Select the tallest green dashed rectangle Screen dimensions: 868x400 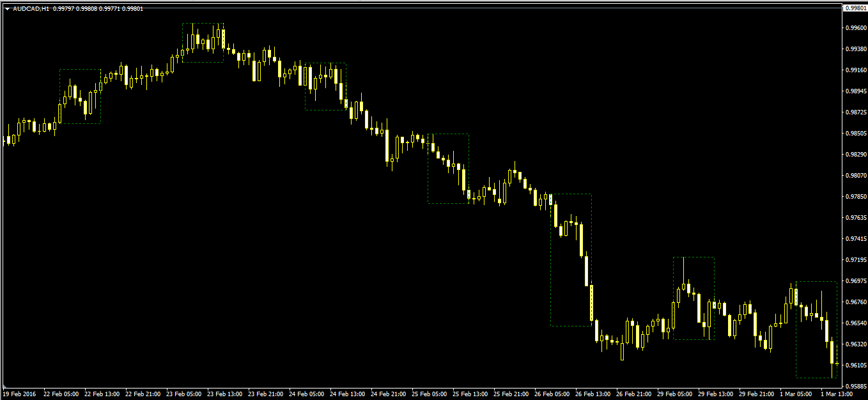click(x=571, y=260)
